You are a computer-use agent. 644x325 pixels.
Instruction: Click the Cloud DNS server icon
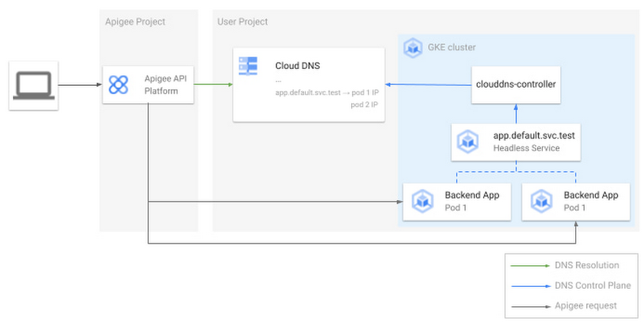[x=248, y=66]
